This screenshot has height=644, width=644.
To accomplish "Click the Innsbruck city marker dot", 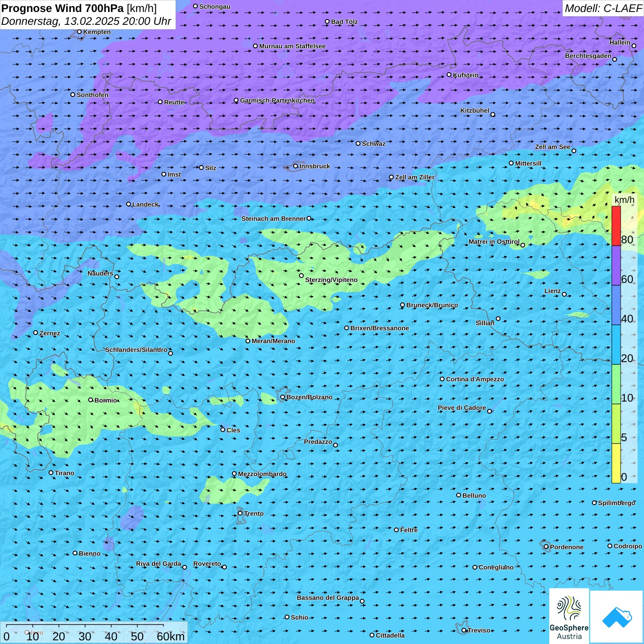I will (x=296, y=166).
